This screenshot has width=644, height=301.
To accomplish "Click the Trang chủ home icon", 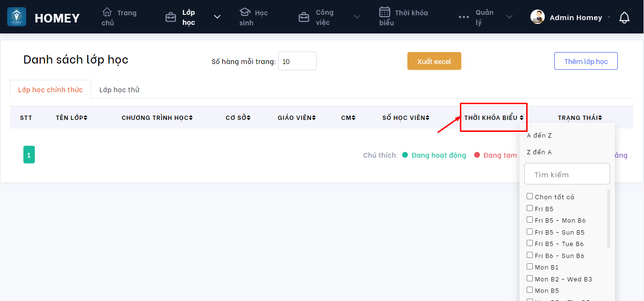I will [107, 12].
